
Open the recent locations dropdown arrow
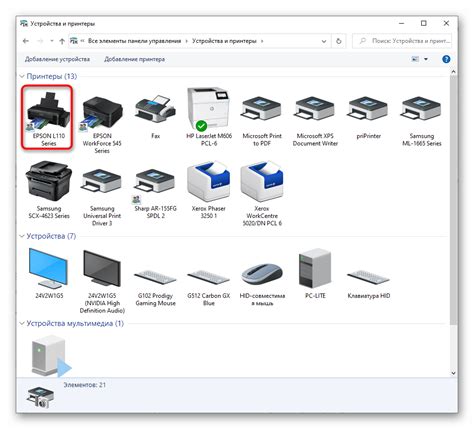click(x=52, y=41)
